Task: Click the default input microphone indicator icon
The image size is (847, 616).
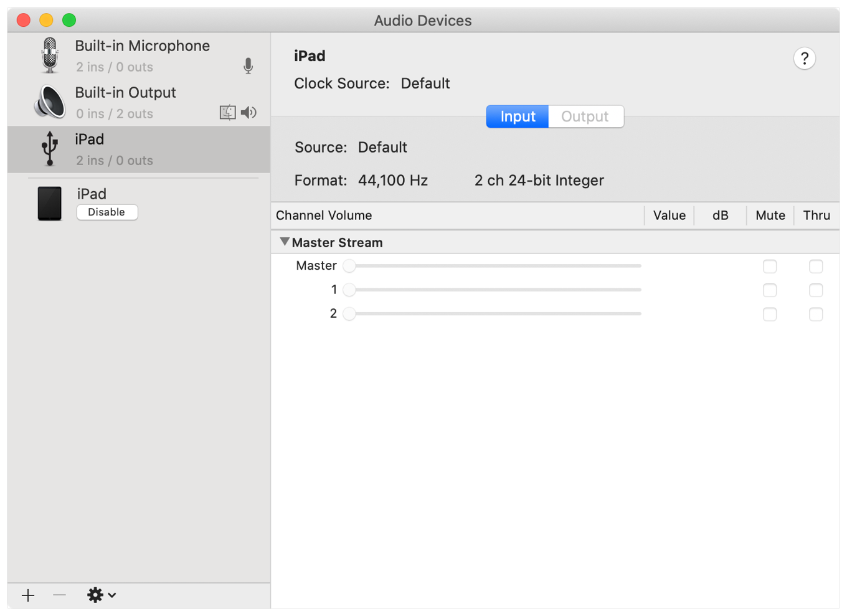Action: coord(248,66)
